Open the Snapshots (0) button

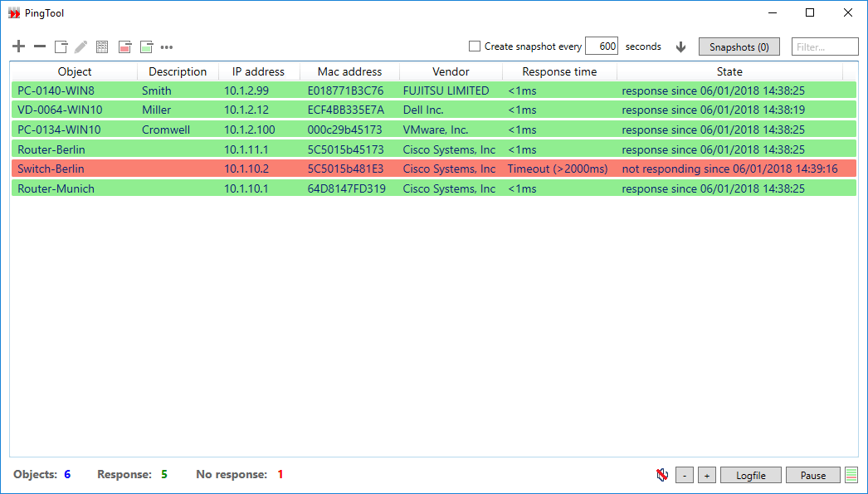[739, 47]
